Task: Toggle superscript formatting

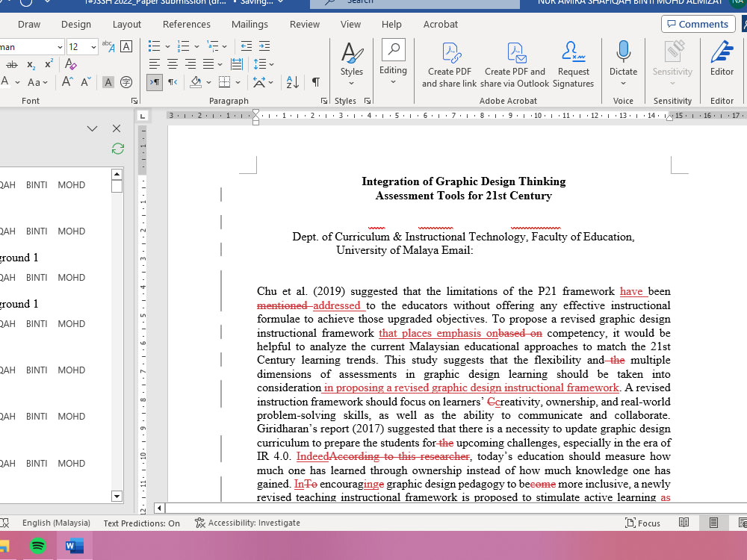Action: pyautogui.click(x=49, y=64)
